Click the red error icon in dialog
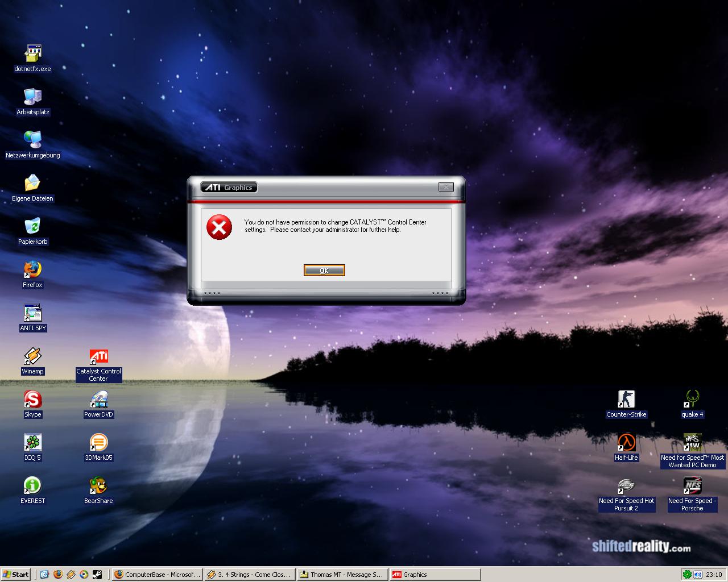The height and width of the screenshot is (582, 728). (x=219, y=227)
